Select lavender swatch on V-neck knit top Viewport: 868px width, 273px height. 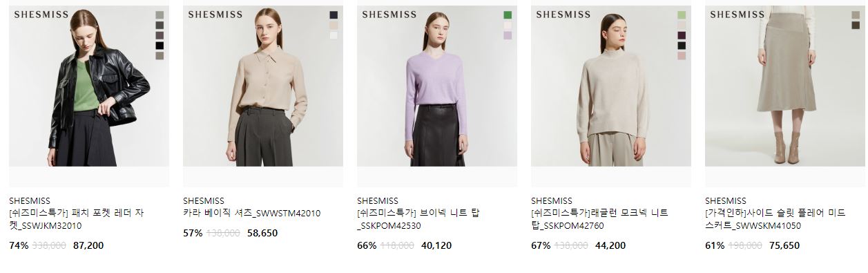(508, 35)
